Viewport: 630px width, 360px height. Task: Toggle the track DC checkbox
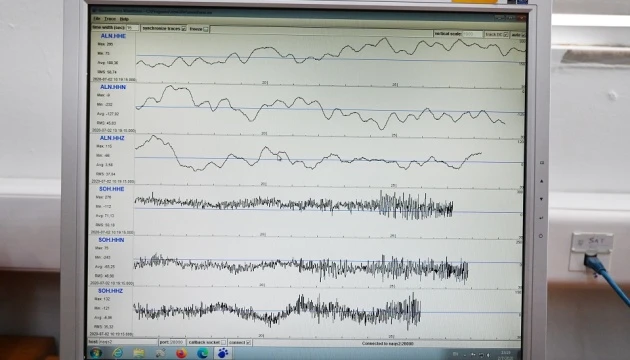coord(505,35)
